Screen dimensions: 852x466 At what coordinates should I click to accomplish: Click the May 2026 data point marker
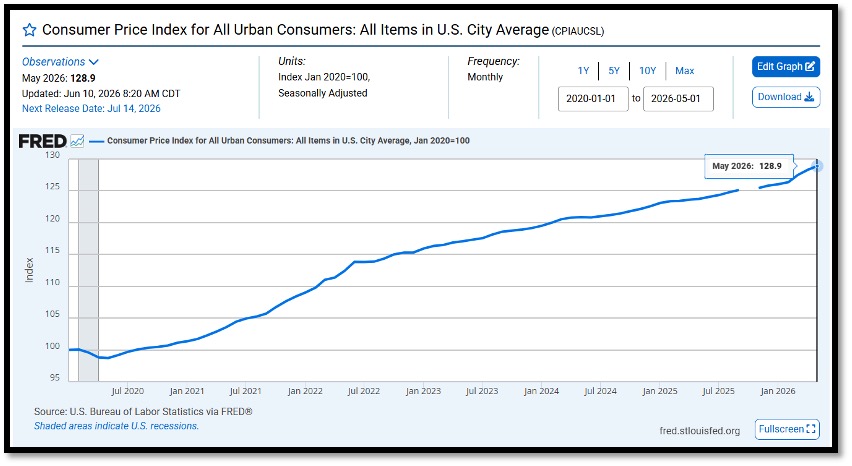click(817, 166)
